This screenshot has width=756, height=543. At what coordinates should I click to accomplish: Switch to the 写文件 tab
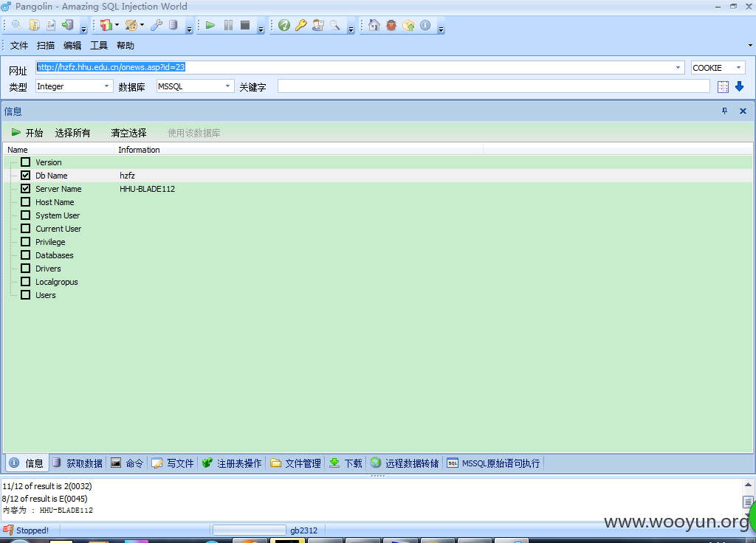coord(173,463)
